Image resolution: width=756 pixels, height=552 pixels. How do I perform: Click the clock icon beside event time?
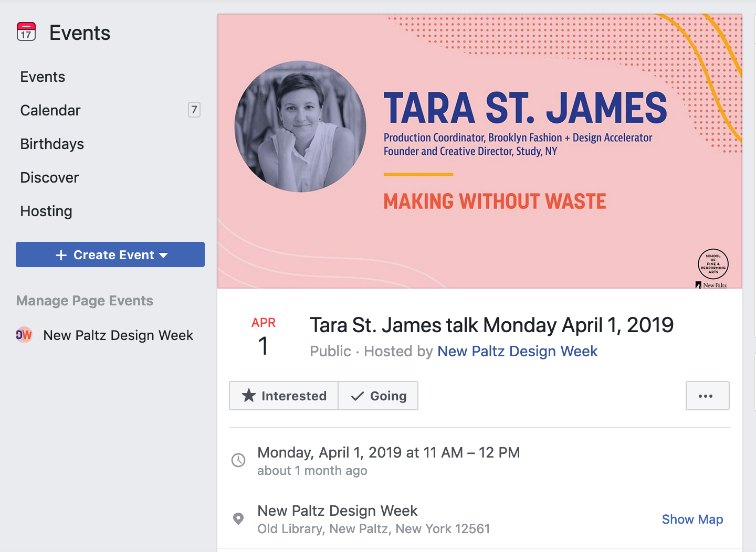coord(238,460)
